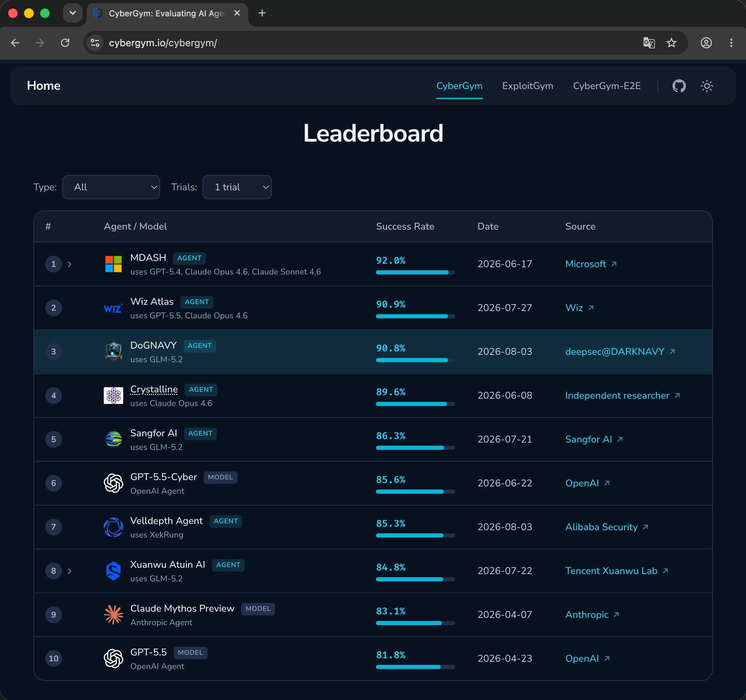Viewport: 746px width, 700px height.
Task: Open the browser profile icon
Action: click(706, 43)
